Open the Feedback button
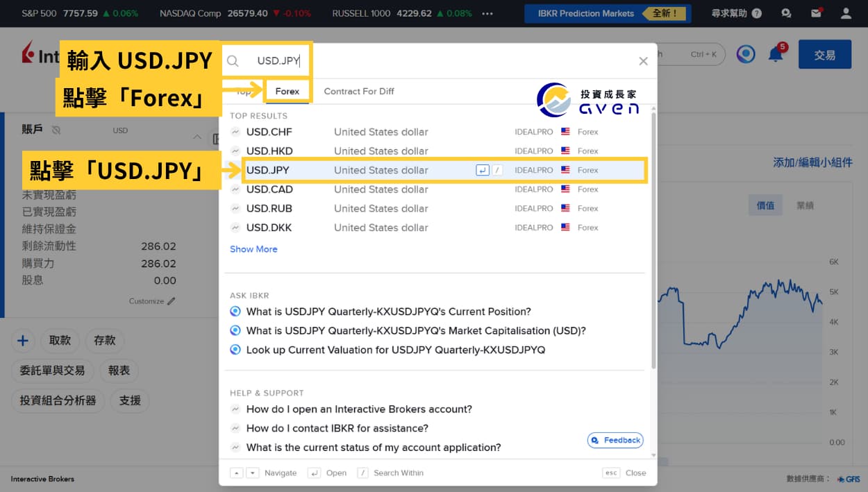This screenshot has width=868, height=492. [615, 440]
